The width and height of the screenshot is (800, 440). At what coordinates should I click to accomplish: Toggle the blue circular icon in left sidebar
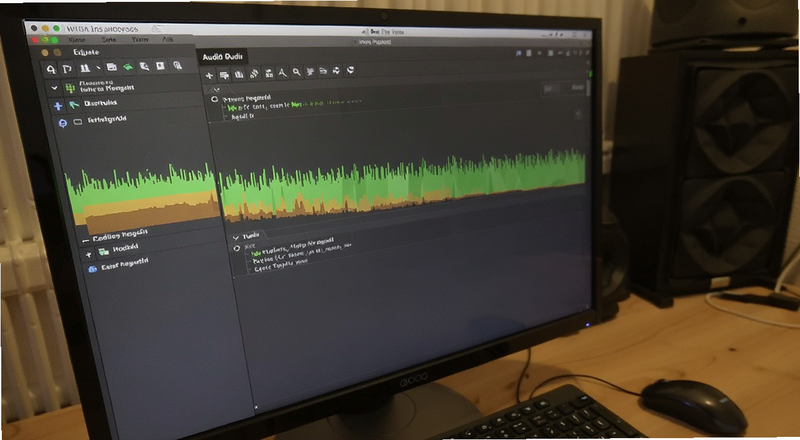63,123
